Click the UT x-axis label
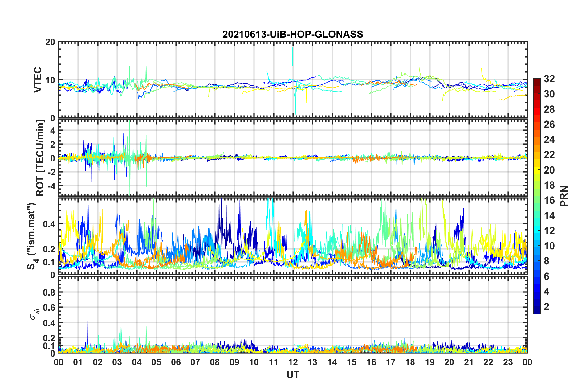The height and width of the screenshot is (392, 586). click(x=293, y=375)
